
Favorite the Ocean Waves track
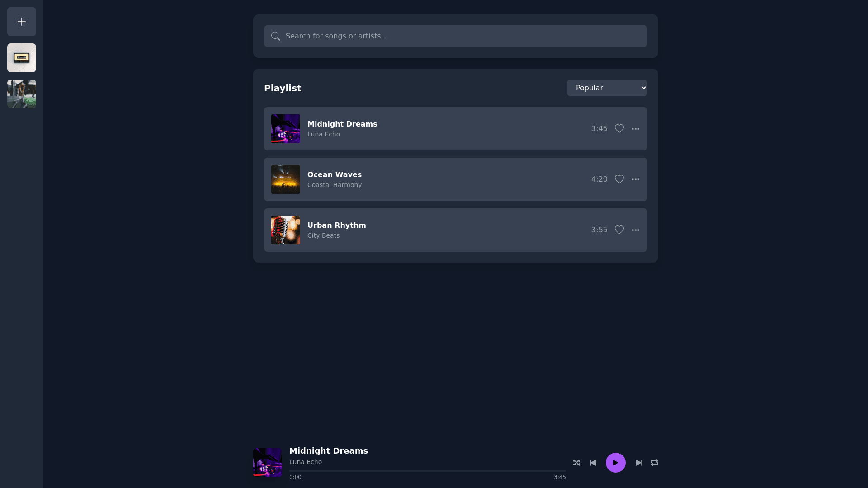[x=619, y=179]
